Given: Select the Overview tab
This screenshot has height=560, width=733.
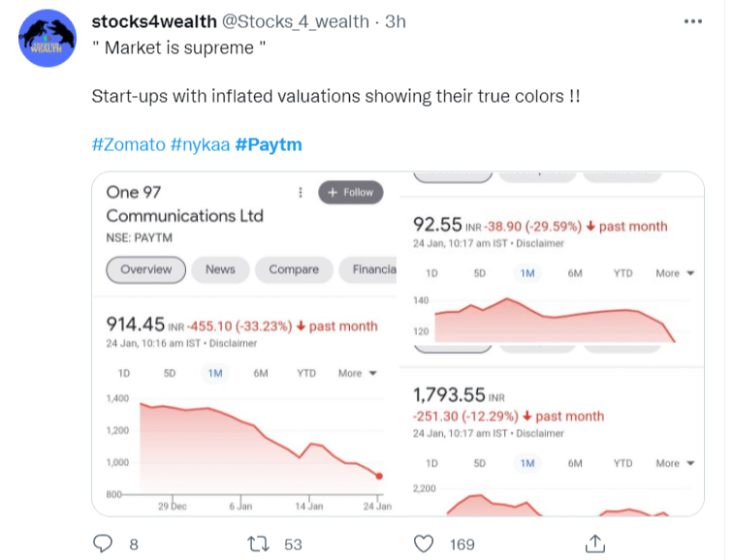Looking at the screenshot, I should [145, 269].
